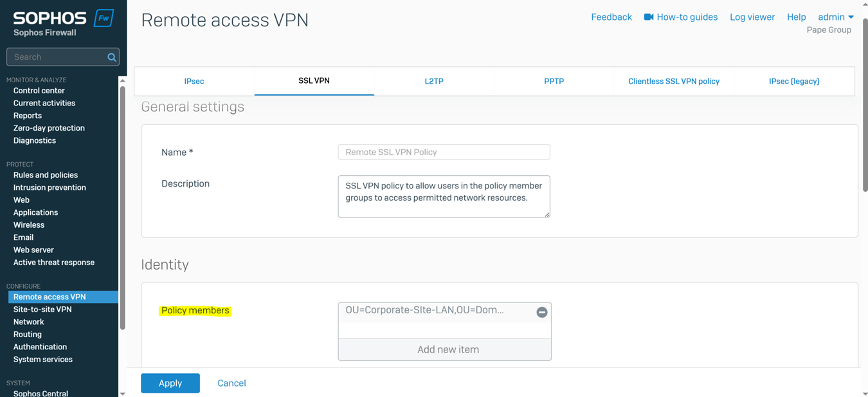Remove the OU=Corporate-Site-LAN policy member
Screen dimensions: 868x397
(x=542, y=312)
